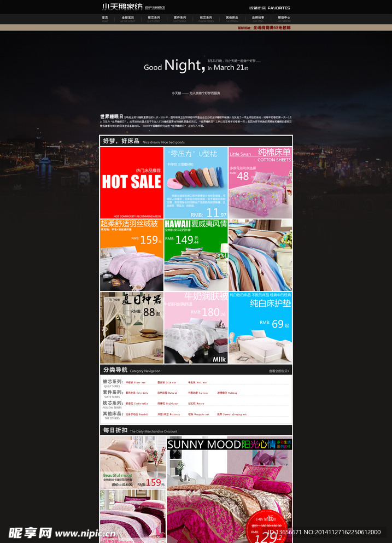
Task: Open the 首页 Home menu item
Action: [105, 18]
